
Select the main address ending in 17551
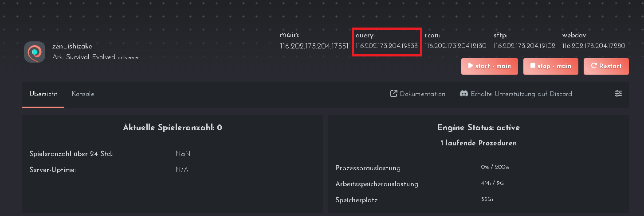coord(314,46)
